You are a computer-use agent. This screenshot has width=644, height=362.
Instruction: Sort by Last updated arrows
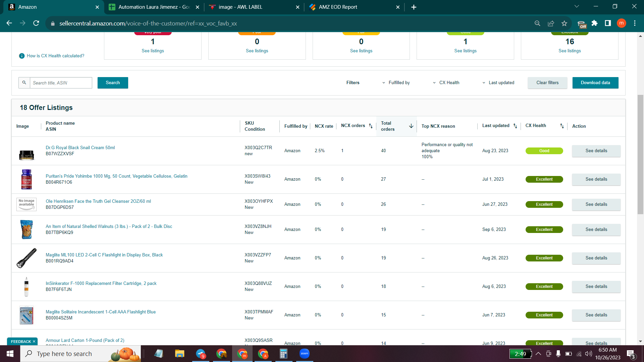[515, 126]
